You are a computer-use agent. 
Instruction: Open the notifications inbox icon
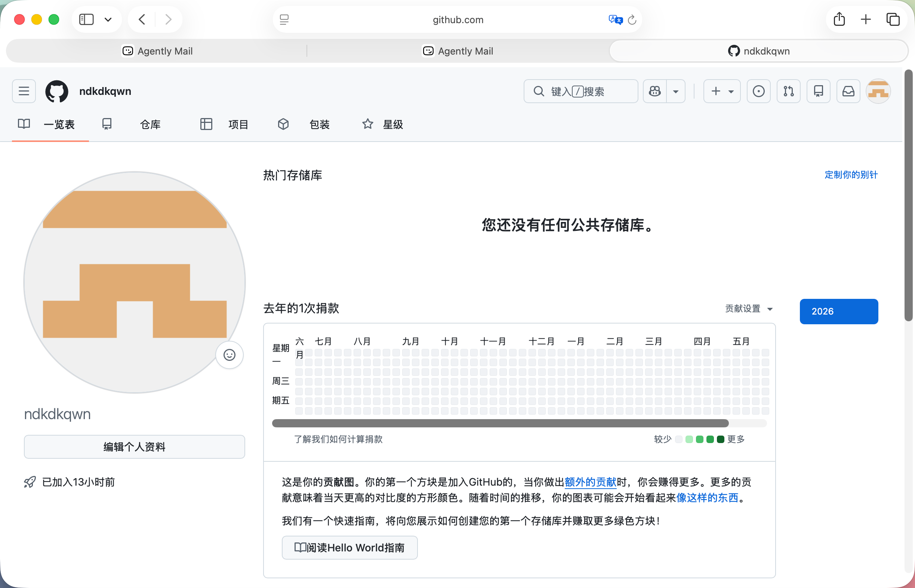848,91
